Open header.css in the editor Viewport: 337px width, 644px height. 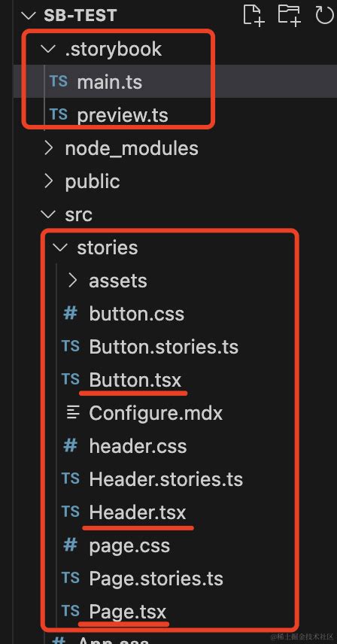138,446
